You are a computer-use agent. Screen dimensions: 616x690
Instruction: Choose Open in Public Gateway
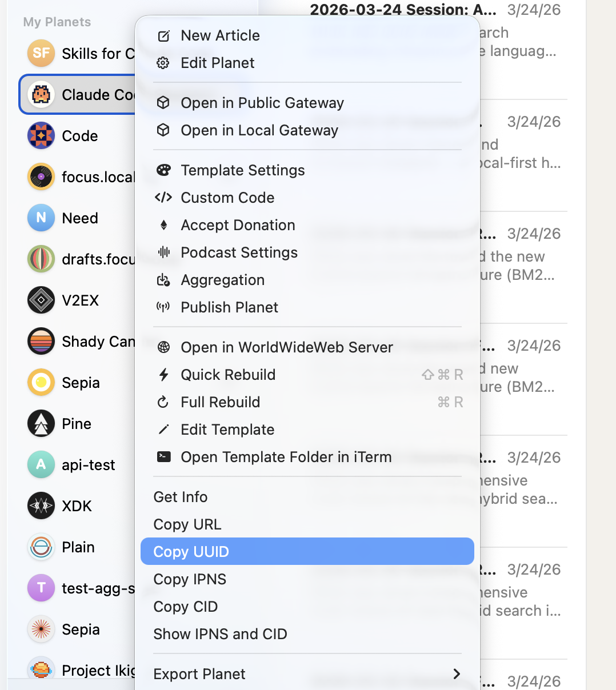262,103
